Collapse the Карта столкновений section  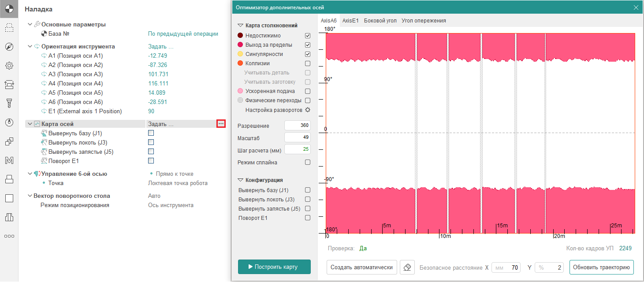pyautogui.click(x=241, y=26)
